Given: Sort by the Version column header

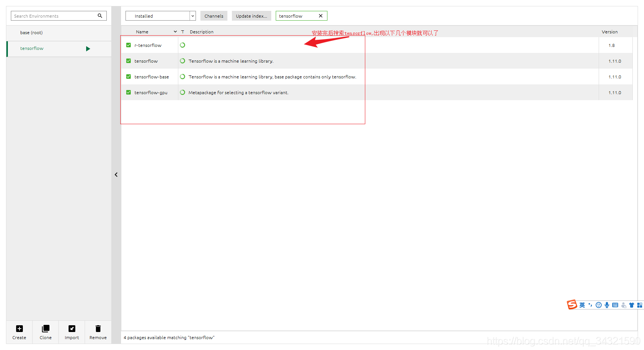Looking at the screenshot, I should (x=610, y=32).
